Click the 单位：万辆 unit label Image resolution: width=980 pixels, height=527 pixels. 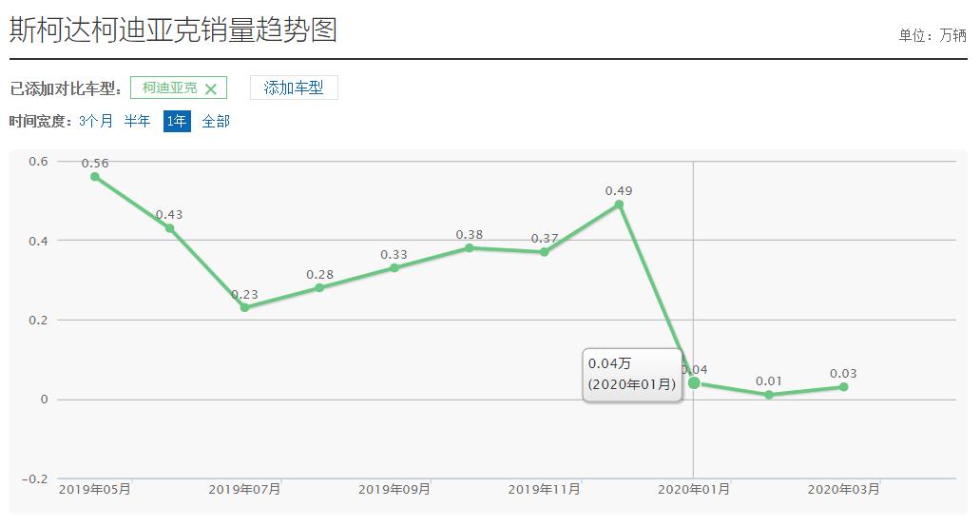(932, 35)
